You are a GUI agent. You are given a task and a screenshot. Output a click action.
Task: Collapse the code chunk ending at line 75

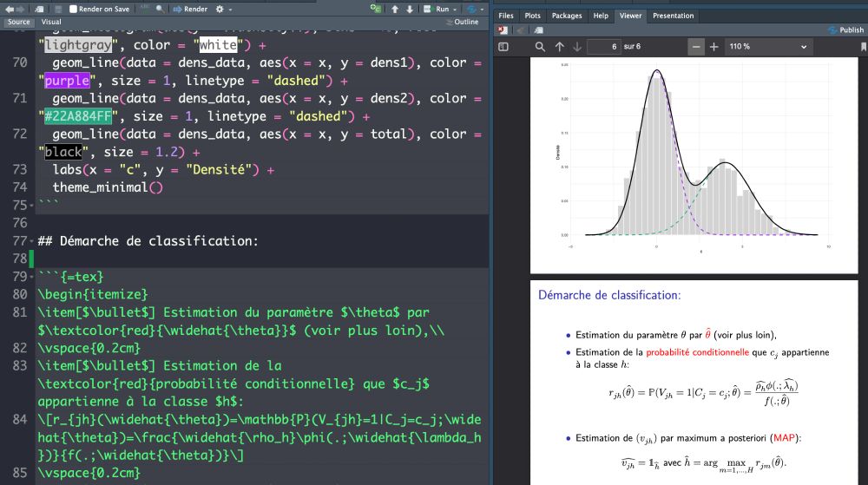(x=31, y=205)
